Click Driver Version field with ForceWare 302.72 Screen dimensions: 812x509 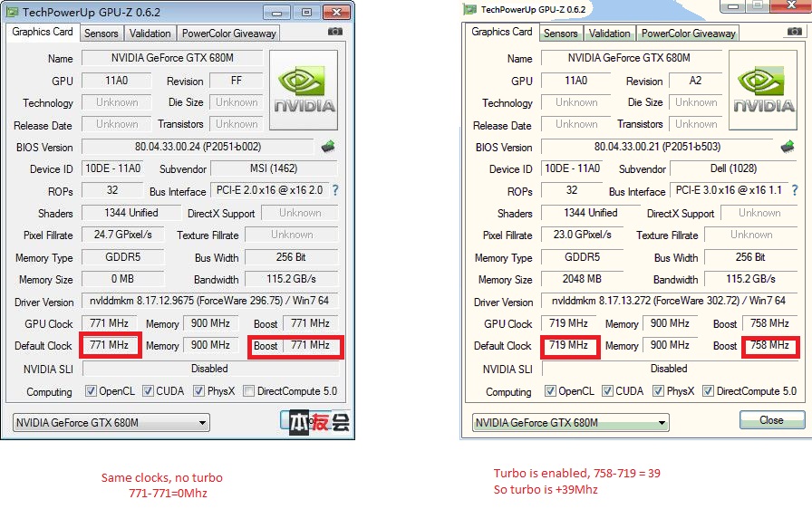pyautogui.click(x=669, y=301)
